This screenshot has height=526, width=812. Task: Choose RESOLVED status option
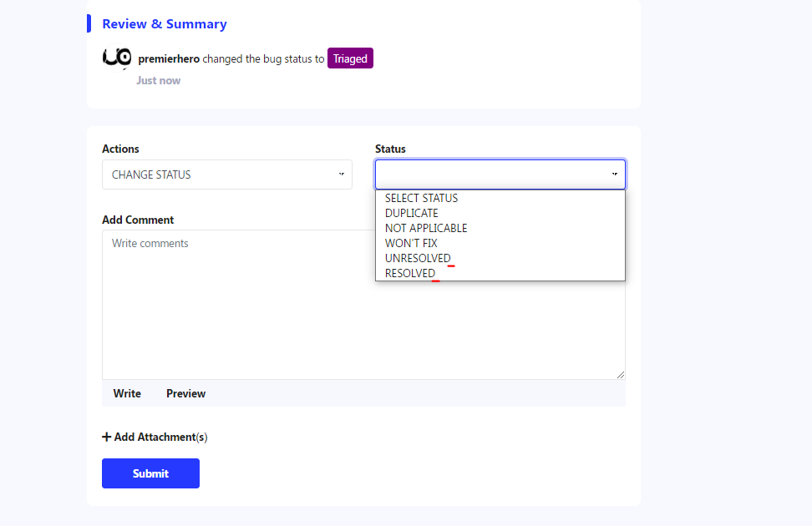[x=410, y=273]
